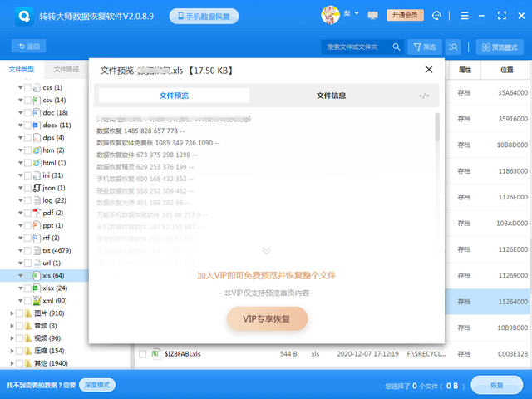Click the 恢复 button
The width and height of the screenshot is (532, 399).
(x=497, y=386)
